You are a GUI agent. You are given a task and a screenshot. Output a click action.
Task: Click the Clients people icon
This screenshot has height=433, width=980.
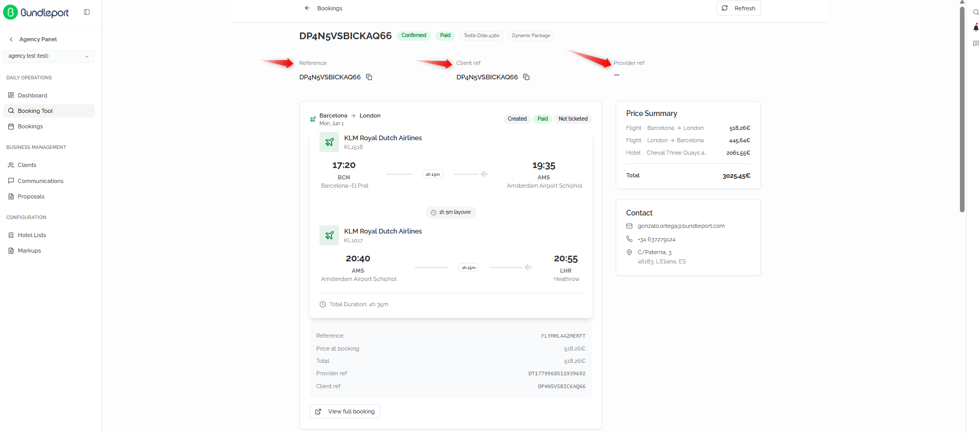coord(11,165)
